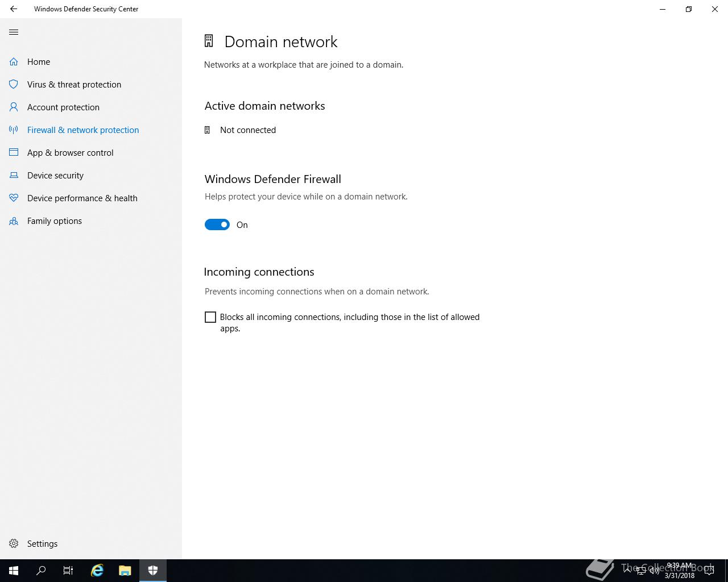Click Windows Defender shield taskbar icon

click(x=153, y=571)
